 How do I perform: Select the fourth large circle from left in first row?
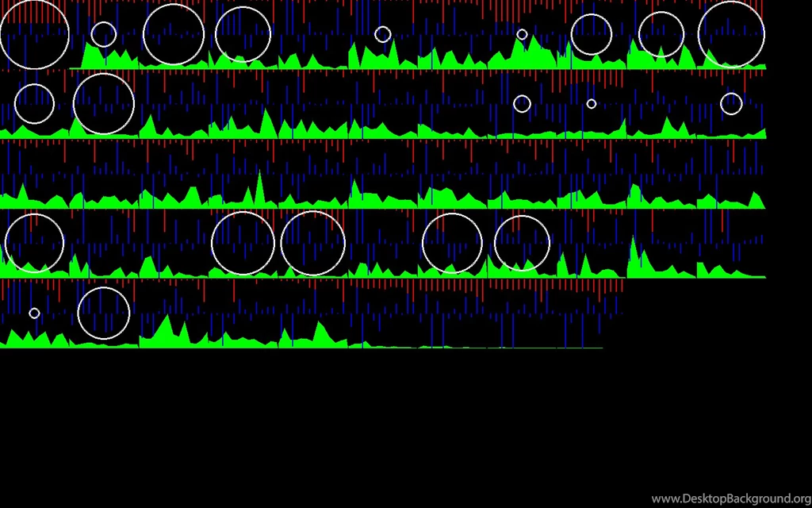click(x=592, y=34)
